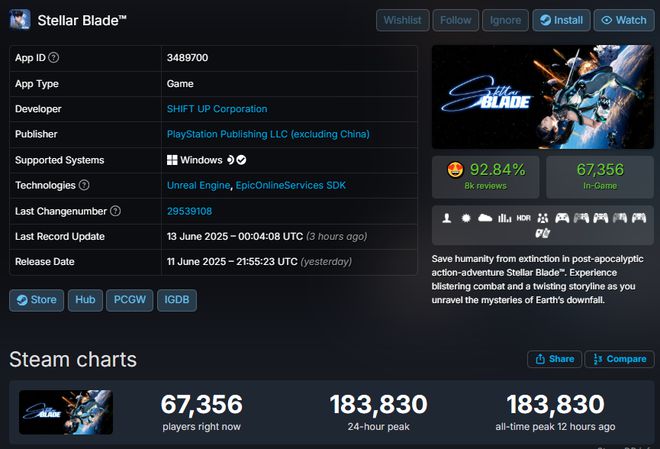The image size is (660, 449).
Task: Click the Follow button
Action: coord(455,20)
